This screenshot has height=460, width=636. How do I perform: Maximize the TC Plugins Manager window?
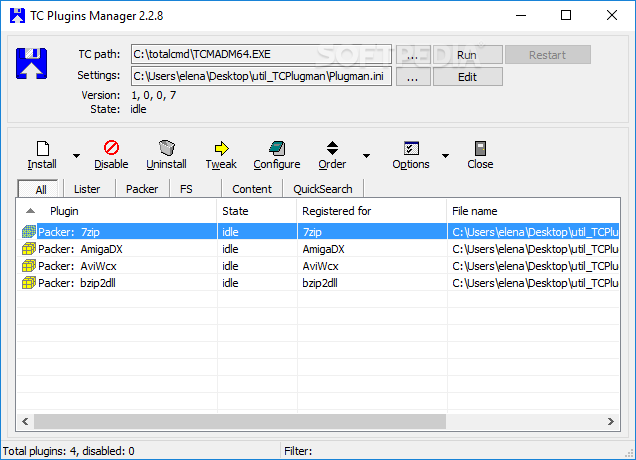coord(566,15)
